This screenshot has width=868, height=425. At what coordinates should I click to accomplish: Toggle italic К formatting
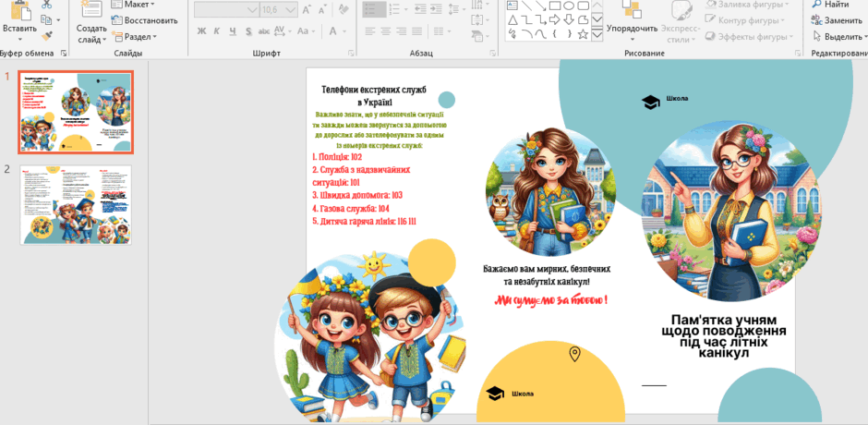coord(217,31)
